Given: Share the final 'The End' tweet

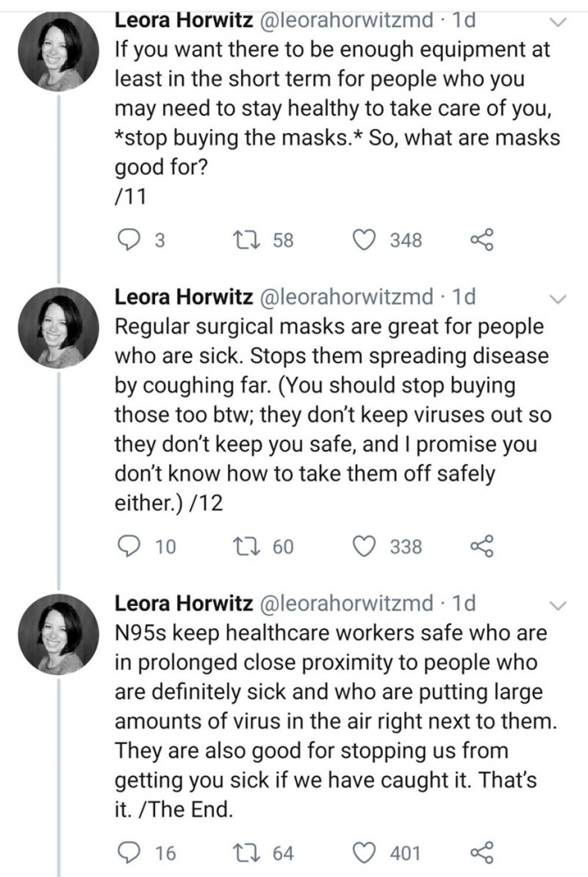Looking at the screenshot, I should coord(483,852).
